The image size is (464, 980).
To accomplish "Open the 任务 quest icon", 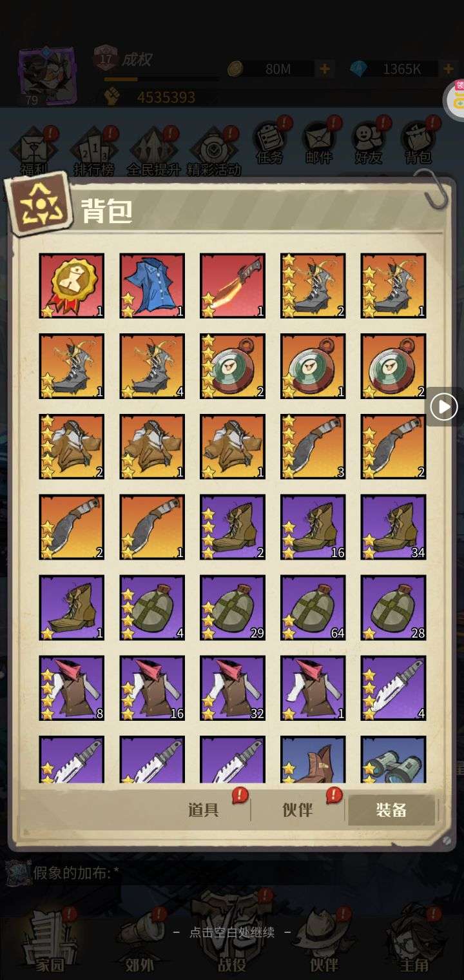I will point(269,142).
